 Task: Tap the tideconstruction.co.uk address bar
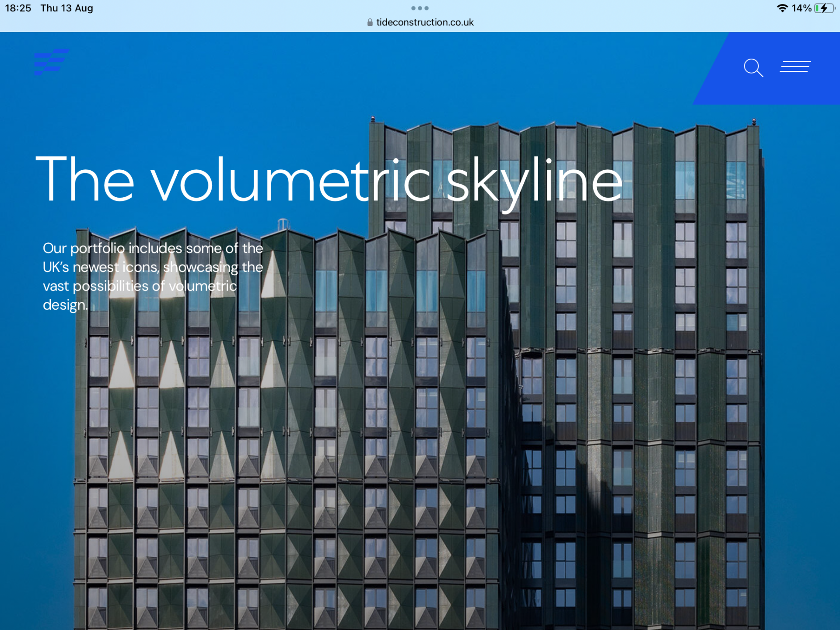420,22
